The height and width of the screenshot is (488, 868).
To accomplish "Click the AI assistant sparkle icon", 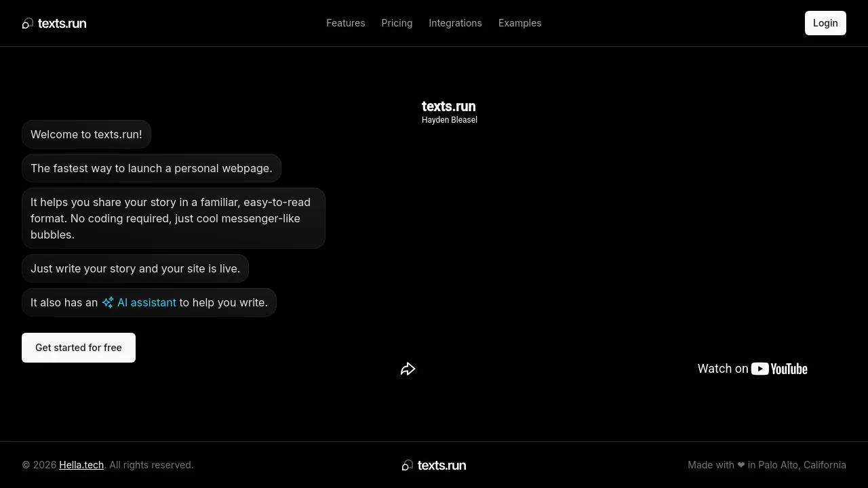I will point(108,302).
